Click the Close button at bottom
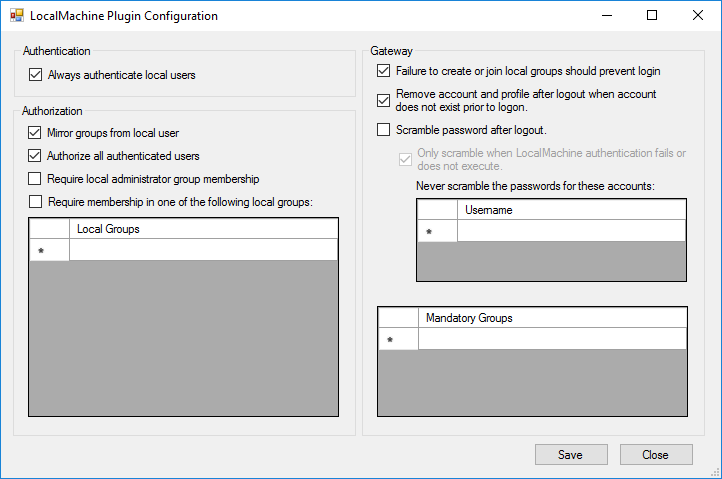 click(655, 455)
